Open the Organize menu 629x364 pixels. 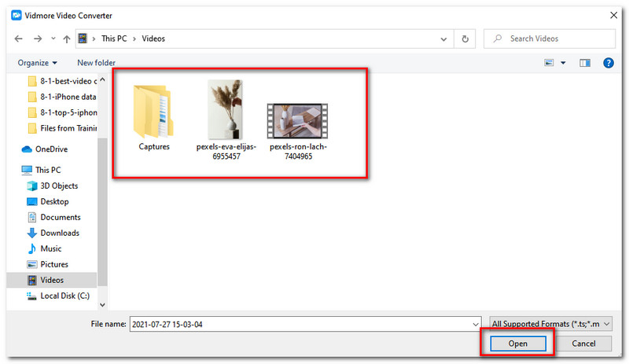tap(37, 63)
